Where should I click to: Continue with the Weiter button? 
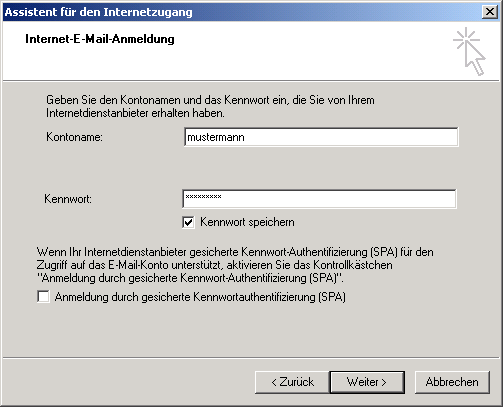(367, 382)
